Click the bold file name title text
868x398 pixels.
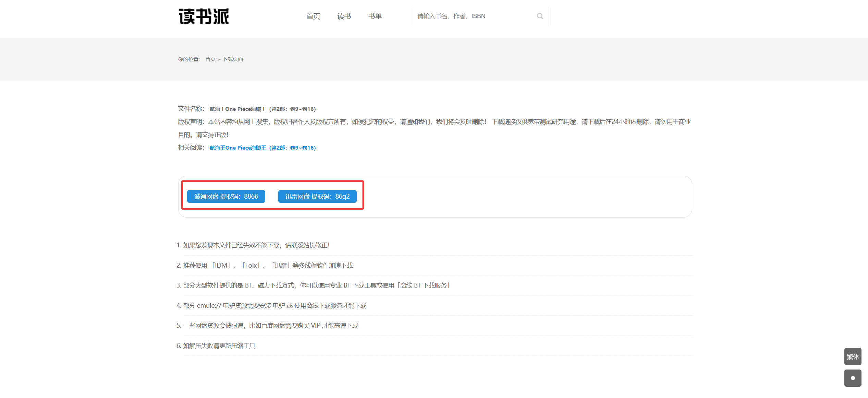(x=262, y=109)
